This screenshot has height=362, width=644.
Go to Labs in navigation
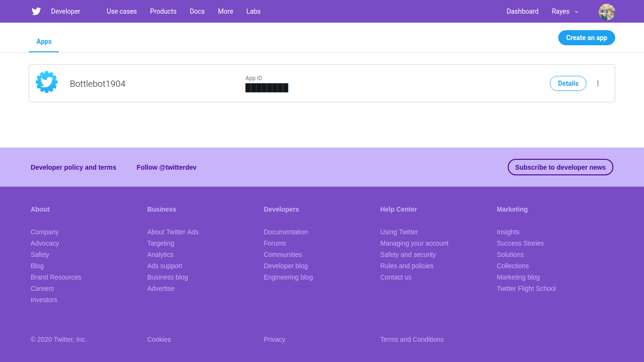[253, 11]
